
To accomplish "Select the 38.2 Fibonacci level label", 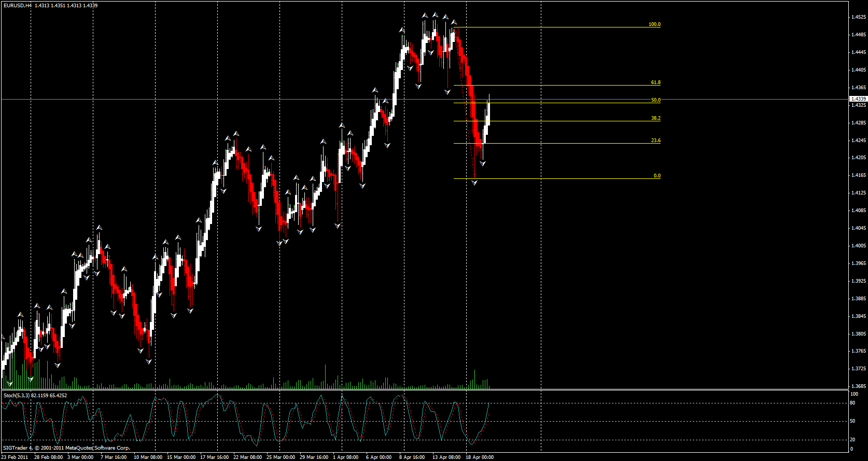I will tap(655, 118).
